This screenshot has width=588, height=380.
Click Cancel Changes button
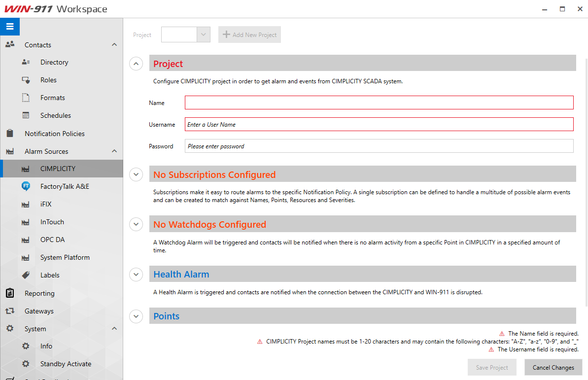pyautogui.click(x=553, y=368)
